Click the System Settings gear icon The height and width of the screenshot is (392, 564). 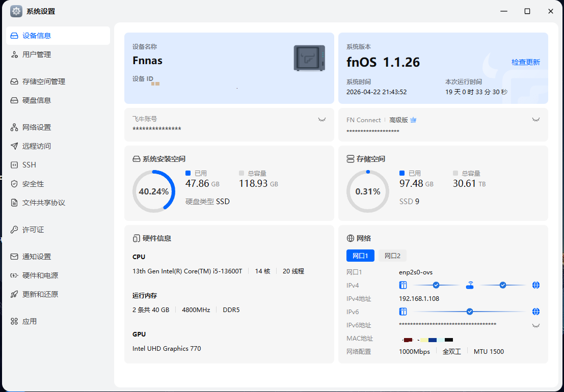(16, 11)
